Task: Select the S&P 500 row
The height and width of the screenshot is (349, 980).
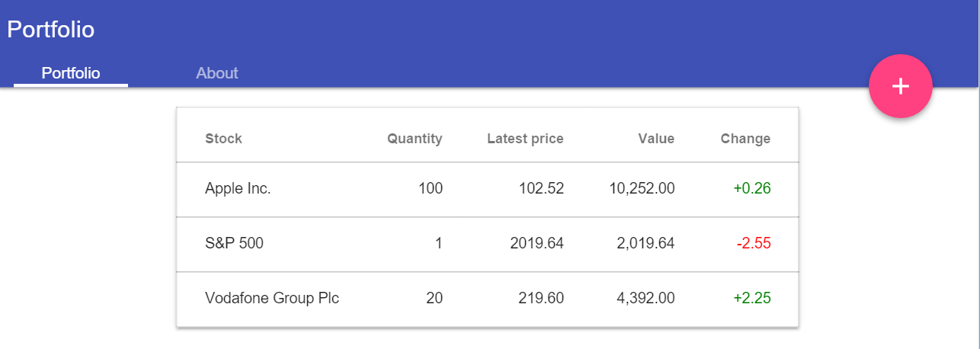Action: [488, 244]
